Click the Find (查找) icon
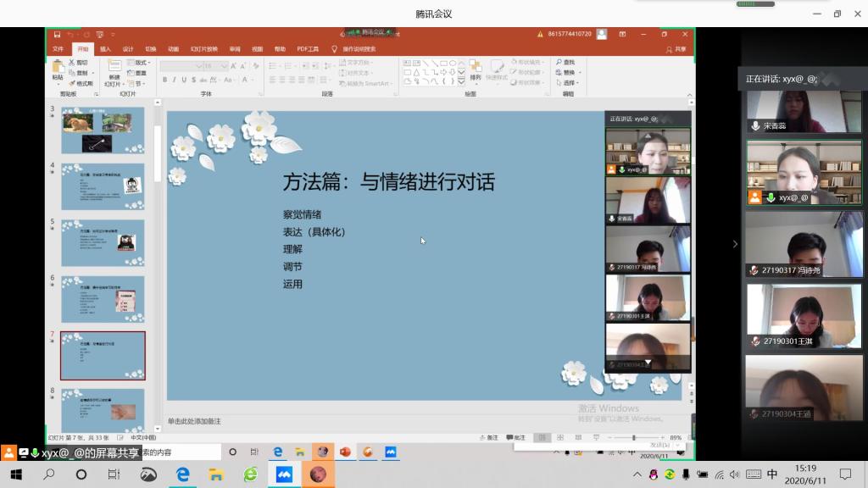The image size is (868, 488). click(x=559, y=63)
